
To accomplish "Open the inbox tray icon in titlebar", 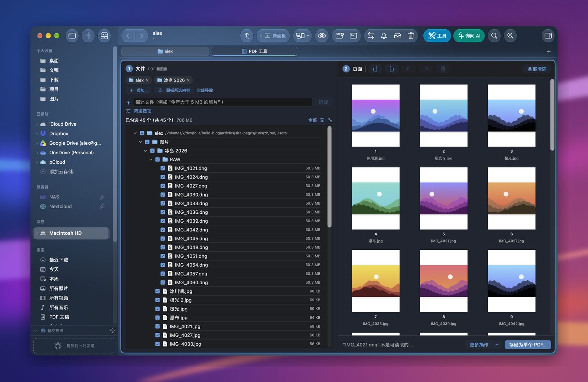I will pyautogui.click(x=104, y=36).
